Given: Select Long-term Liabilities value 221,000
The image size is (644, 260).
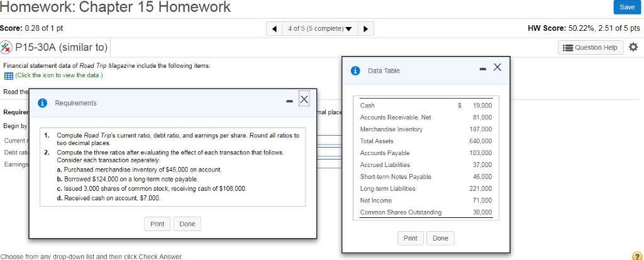Looking at the screenshot, I should click(x=480, y=188).
